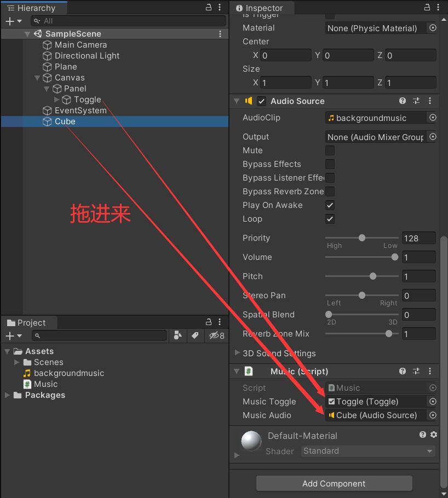Screen dimensions: 448x498
Task: Expand 3D Sound Settings
Action: click(237, 353)
